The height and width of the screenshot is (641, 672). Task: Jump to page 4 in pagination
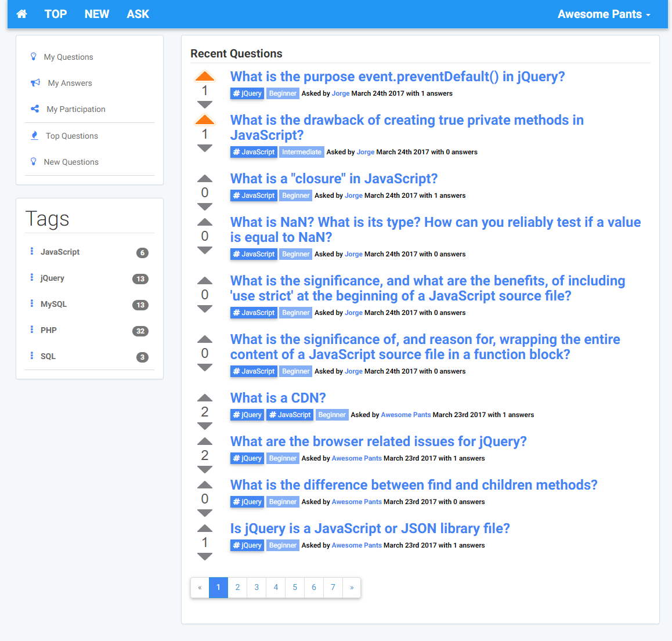point(276,588)
